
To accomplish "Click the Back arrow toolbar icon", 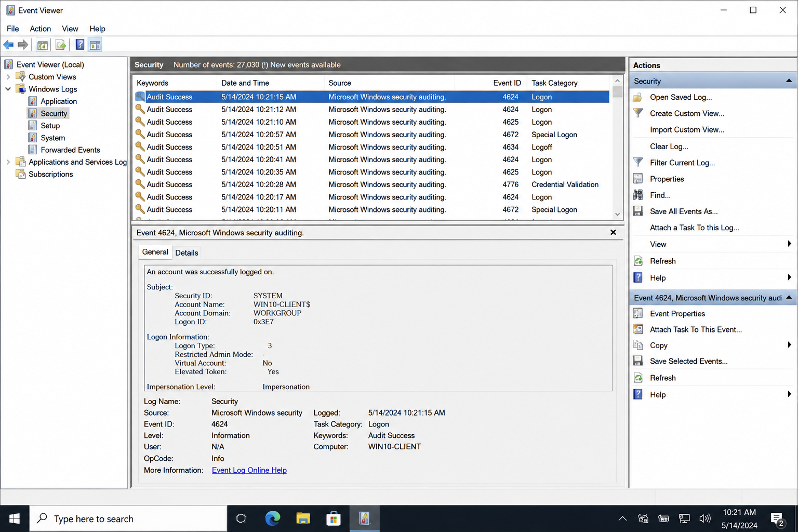I will (8, 45).
